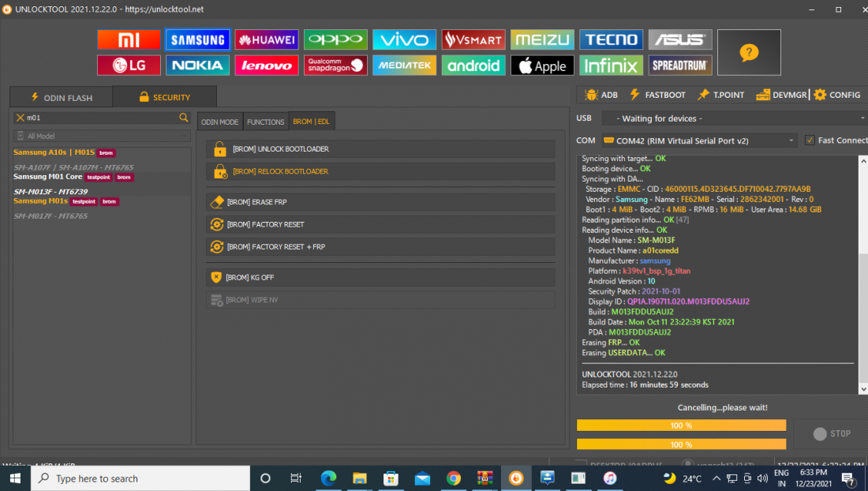Viewport: 868px width, 491px height.
Task: Pick the Vivo brand tile
Action: [x=404, y=39]
